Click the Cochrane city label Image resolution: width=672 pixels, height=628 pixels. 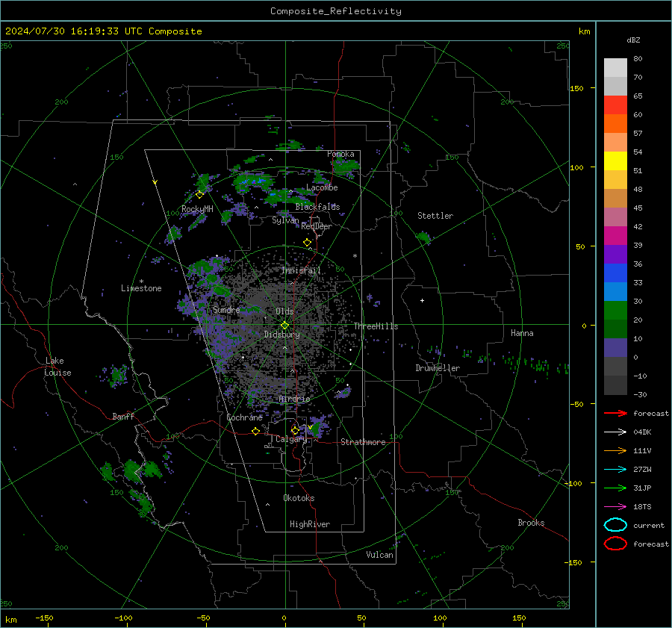pyautogui.click(x=244, y=417)
